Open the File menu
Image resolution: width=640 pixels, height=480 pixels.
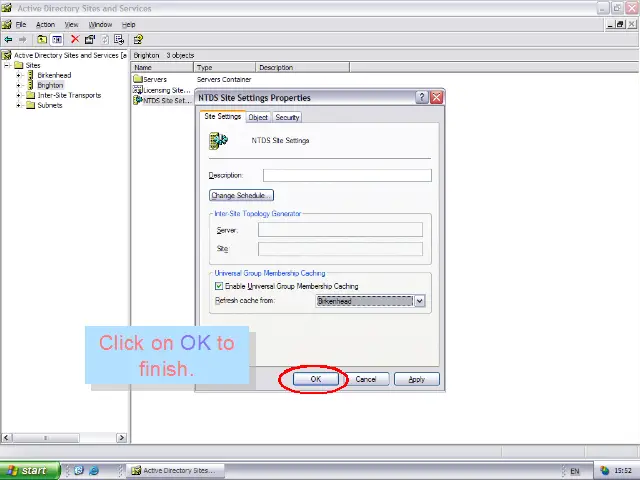[x=21, y=24]
